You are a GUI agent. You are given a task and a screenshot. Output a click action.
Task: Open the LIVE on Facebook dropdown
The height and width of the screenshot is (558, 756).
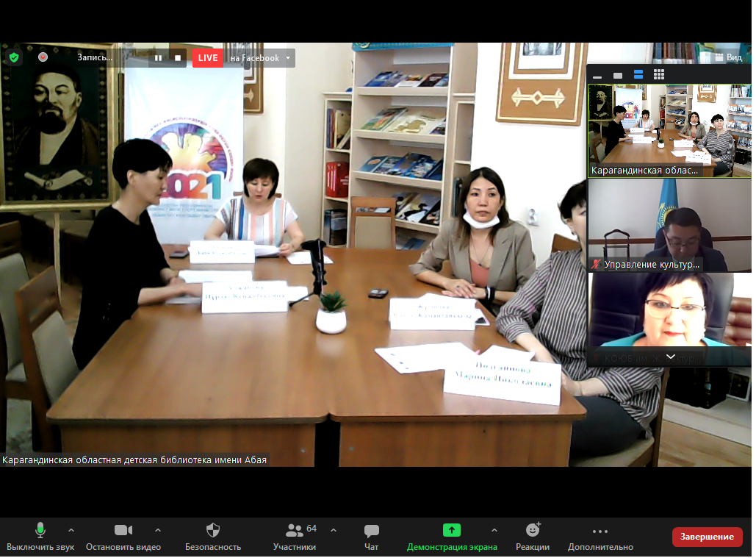(x=288, y=58)
